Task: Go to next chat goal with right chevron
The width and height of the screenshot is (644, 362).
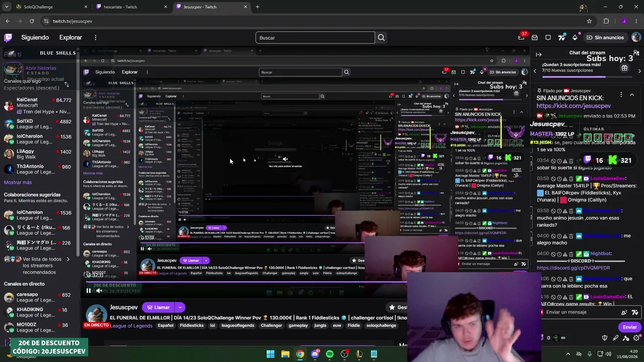Action: 639,71
